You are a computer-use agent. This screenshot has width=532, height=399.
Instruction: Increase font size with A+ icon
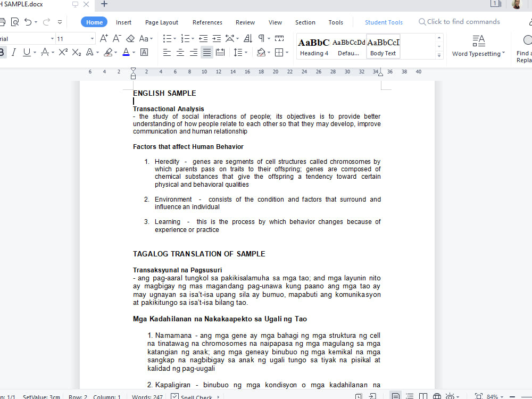[104, 38]
